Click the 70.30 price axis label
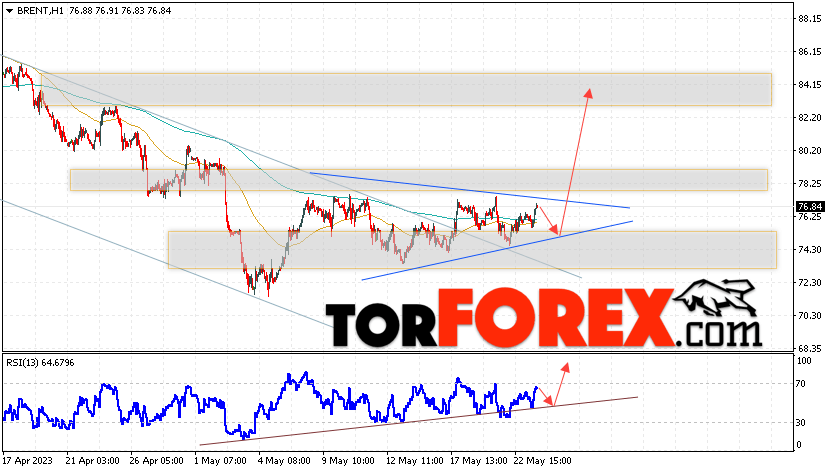833x472 pixels. pos(810,316)
